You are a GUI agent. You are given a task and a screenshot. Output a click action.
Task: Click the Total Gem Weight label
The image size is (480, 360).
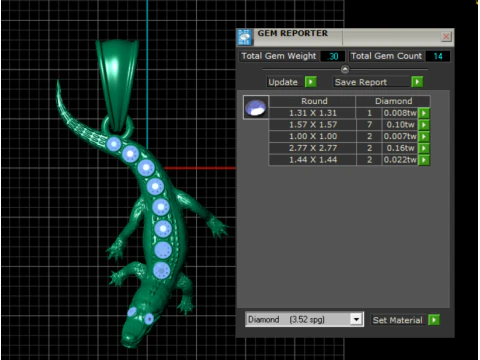pyautogui.click(x=279, y=56)
